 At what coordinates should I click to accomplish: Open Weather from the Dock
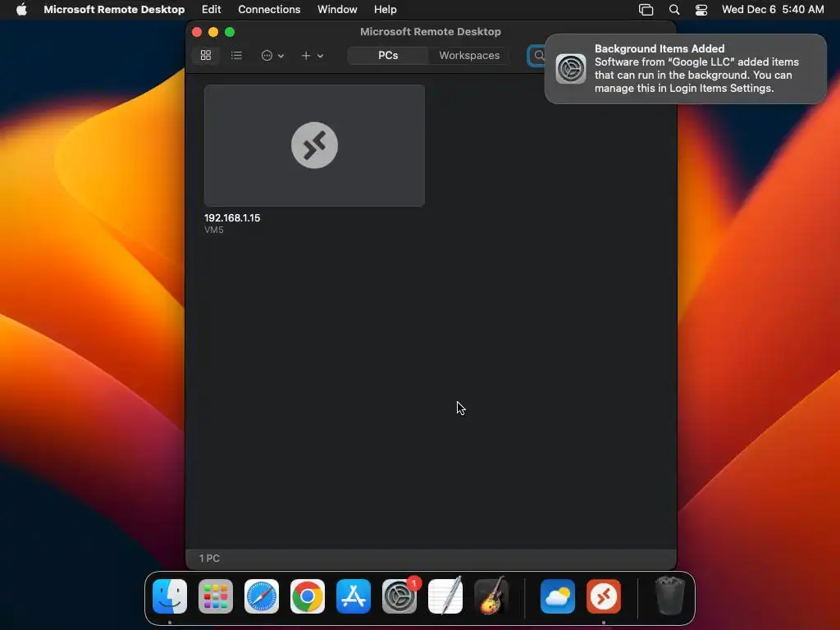tap(558, 596)
